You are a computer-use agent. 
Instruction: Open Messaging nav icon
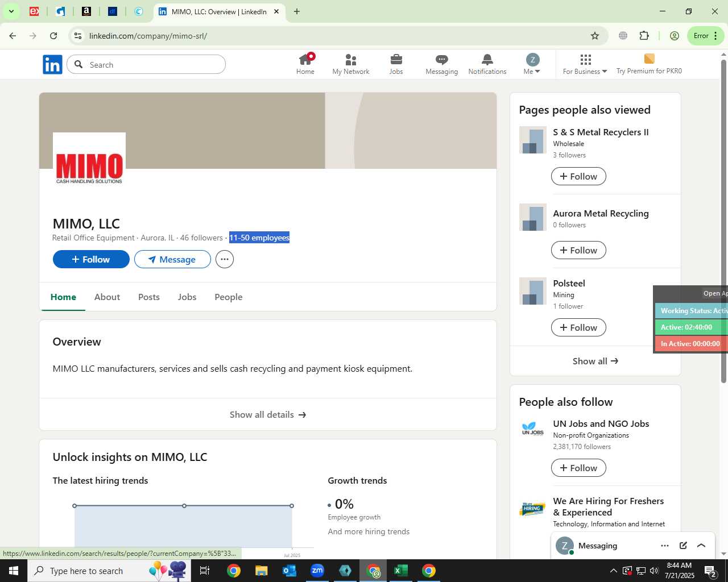(x=442, y=64)
